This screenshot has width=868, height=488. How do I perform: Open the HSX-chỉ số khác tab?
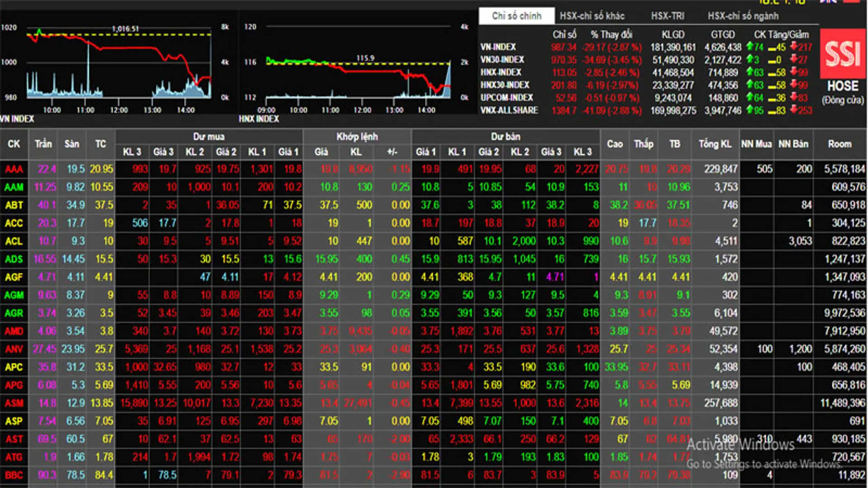pos(592,16)
